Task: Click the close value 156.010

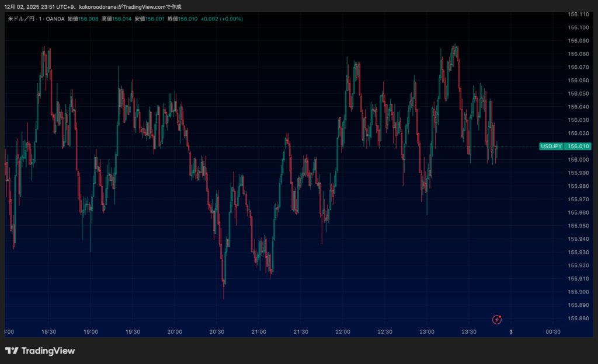Action: [x=188, y=19]
